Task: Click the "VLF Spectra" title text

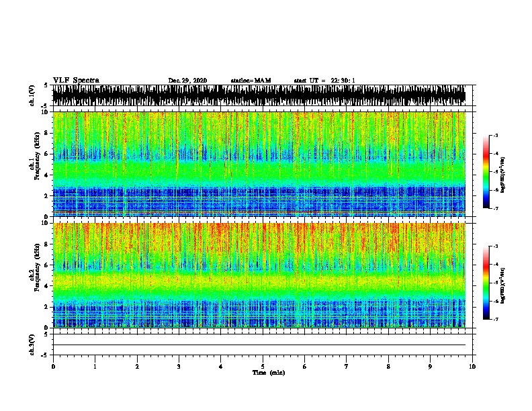Action: tap(76, 81)
